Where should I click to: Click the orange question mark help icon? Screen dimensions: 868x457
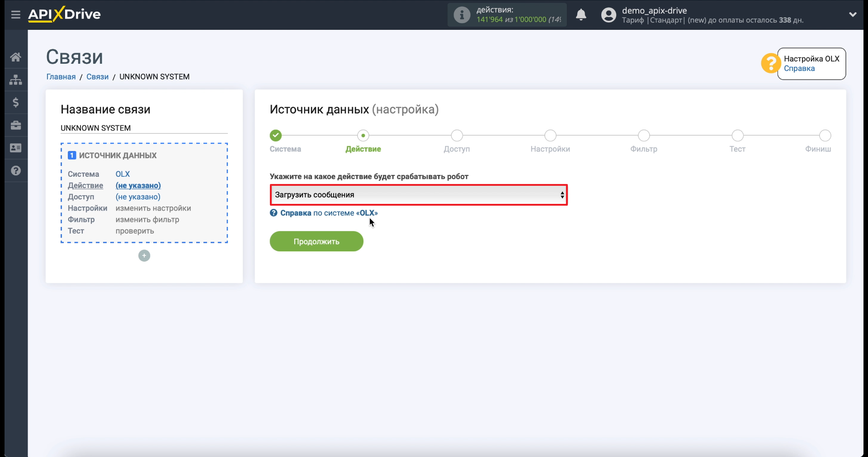click(770, 63)
